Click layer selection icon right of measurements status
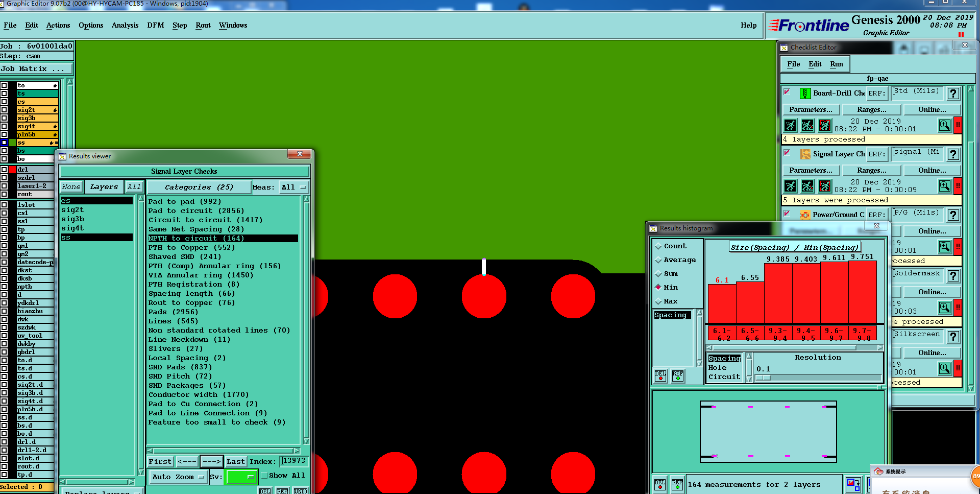The image size is (980, 494). [x=853, y=484]
